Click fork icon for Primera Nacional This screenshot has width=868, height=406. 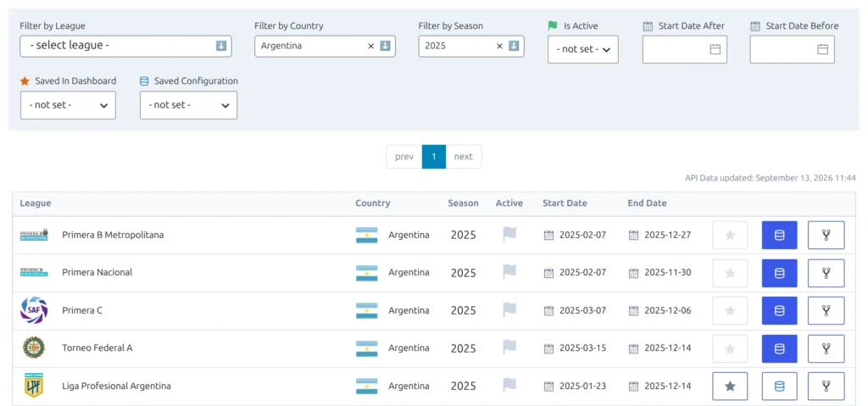tap(826, 273)
